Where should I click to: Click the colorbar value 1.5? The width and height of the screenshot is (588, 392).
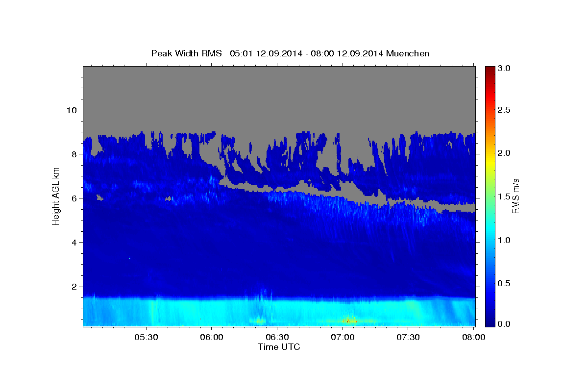click(x=504, y=196)
